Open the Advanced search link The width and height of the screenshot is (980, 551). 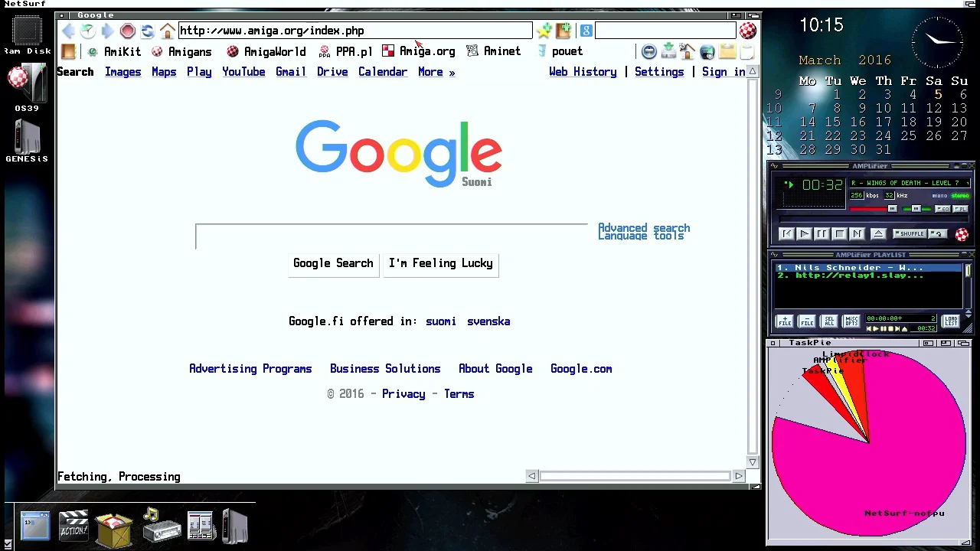644,228
